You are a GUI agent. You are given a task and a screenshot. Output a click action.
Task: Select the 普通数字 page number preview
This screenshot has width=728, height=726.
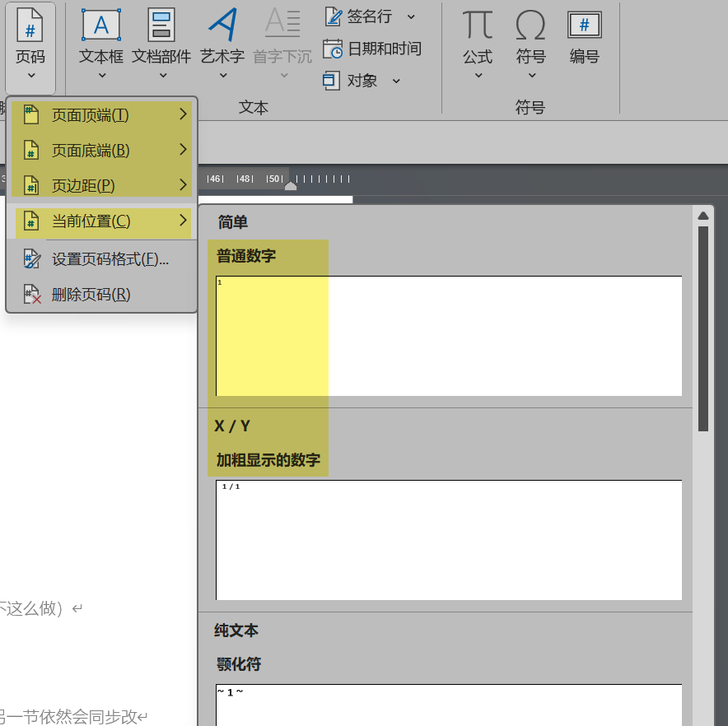pos(449,336)
